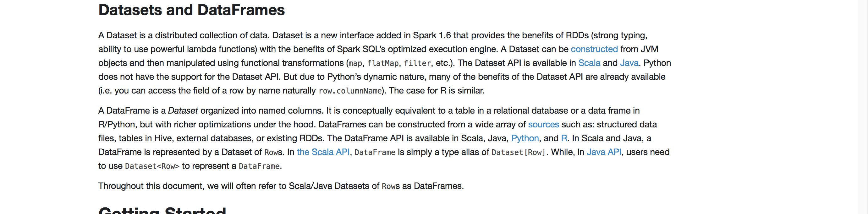Open the "constructed" link
The height and width of the screenshot is (214, 868).
[594, 49]
